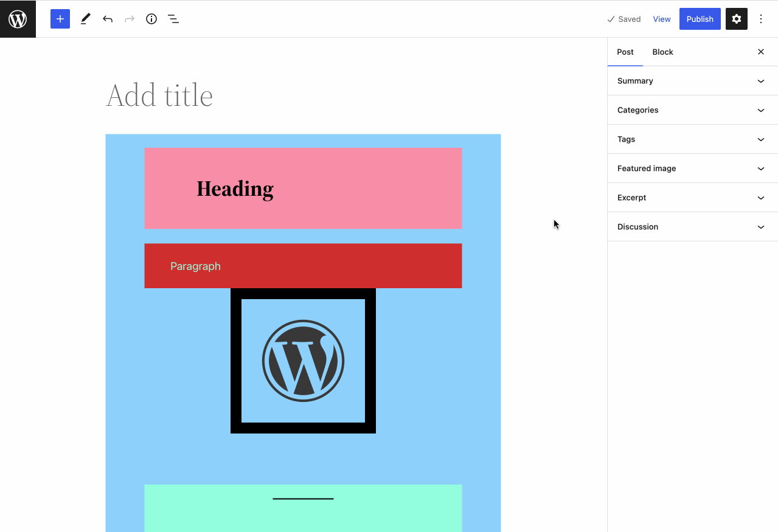This screenshot has width=778, height=532.
Task: Click the Saved status indicator
Action: (x=624, y=19)
